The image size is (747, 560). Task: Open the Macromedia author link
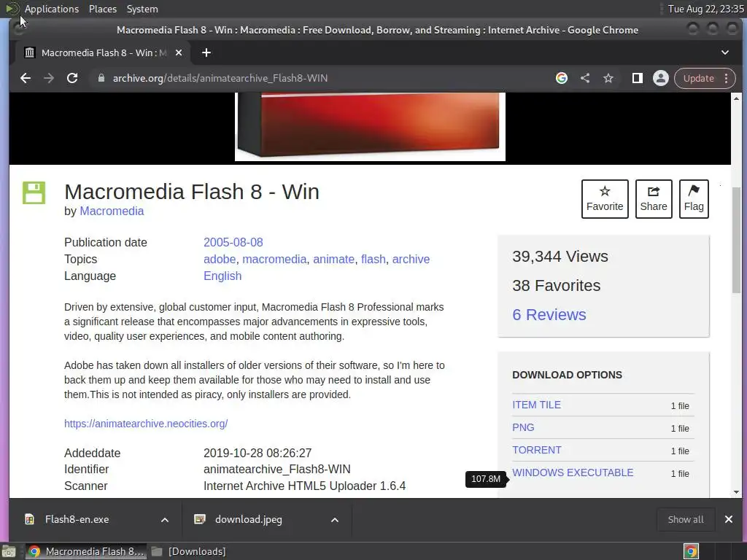(112, 211)
